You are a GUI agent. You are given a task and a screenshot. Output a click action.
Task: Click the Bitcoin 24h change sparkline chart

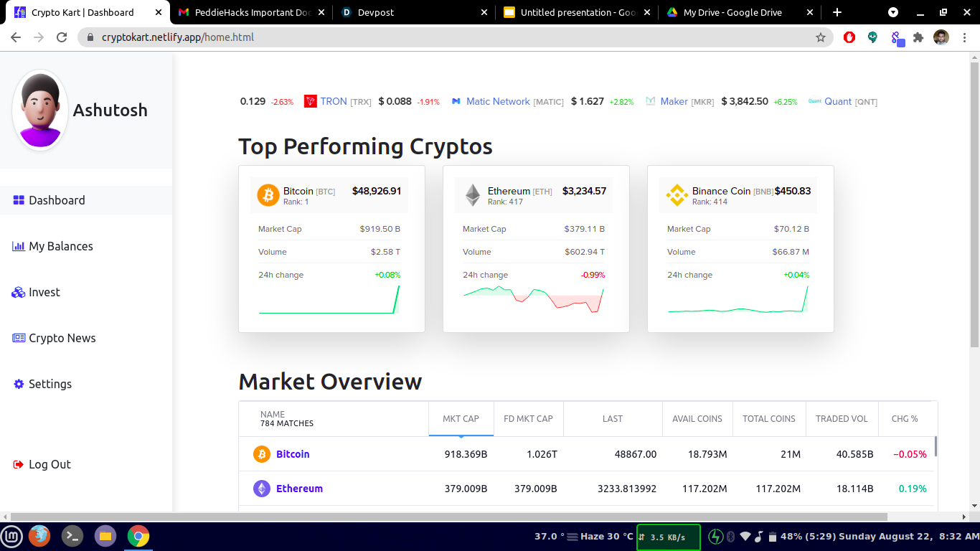tap(329, 299)
